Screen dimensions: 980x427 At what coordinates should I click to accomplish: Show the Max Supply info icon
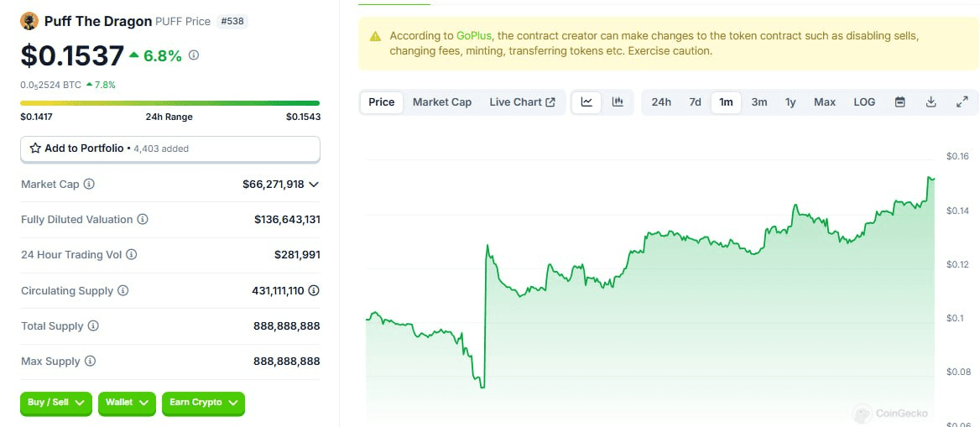point(90,362)
